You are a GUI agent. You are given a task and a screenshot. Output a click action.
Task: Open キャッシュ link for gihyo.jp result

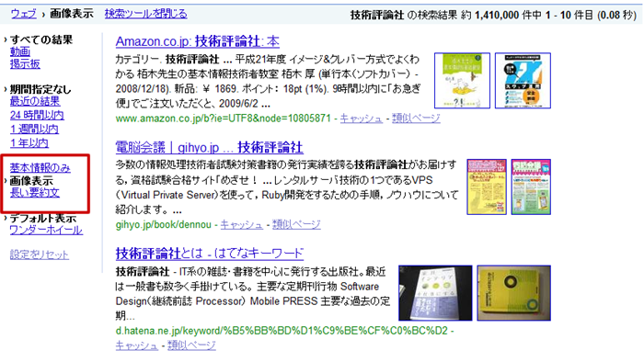pos(241,225)
